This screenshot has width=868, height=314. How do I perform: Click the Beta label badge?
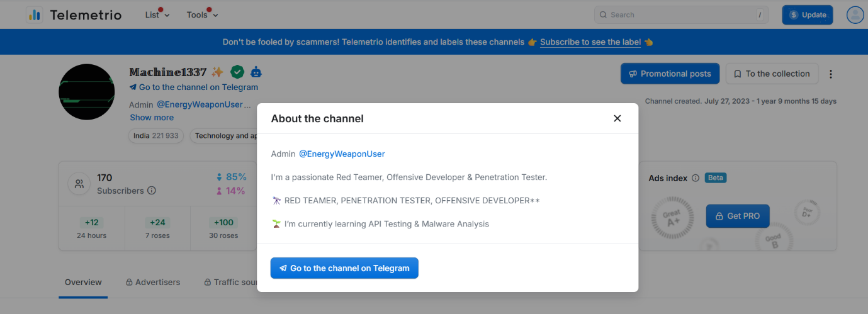716,178
